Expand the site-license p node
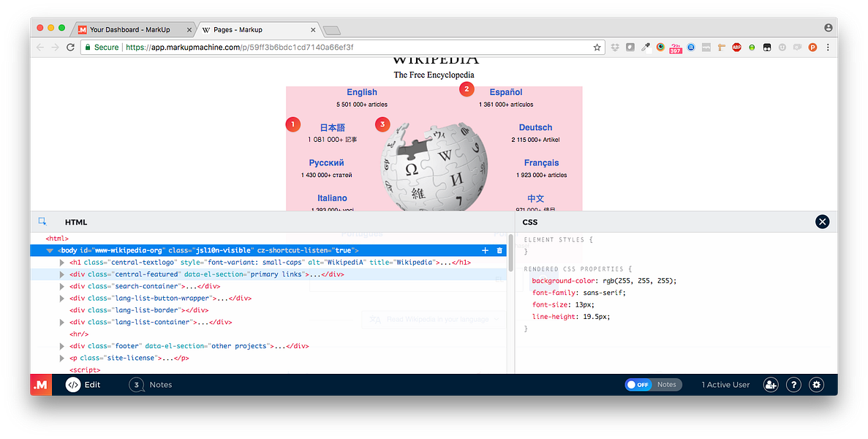The height and width of the screenshot is (439, 868). click(62, 359)
